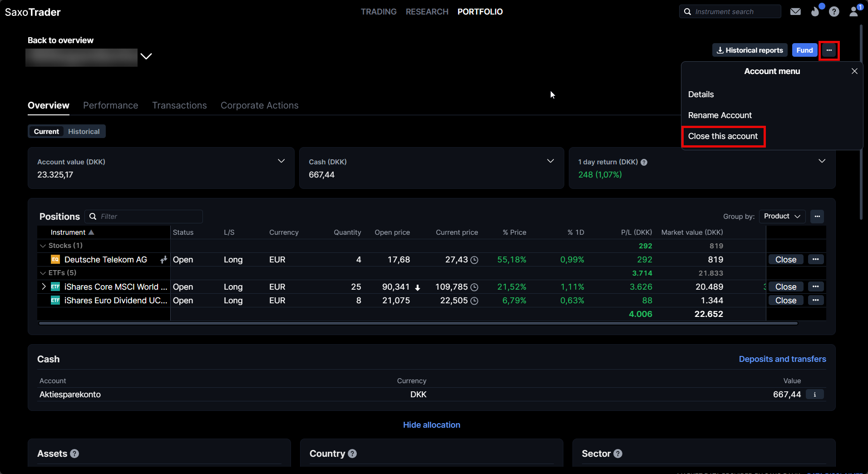Open the three-dot menu for Deutsche Telekom AG

tap(816, 260)
